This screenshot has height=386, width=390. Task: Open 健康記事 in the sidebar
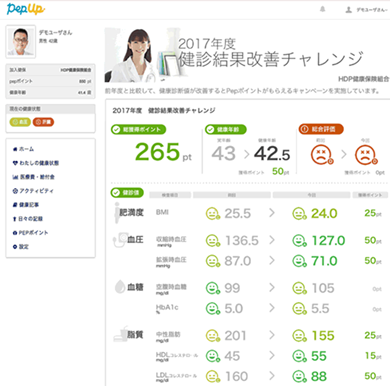pos(26,205)
